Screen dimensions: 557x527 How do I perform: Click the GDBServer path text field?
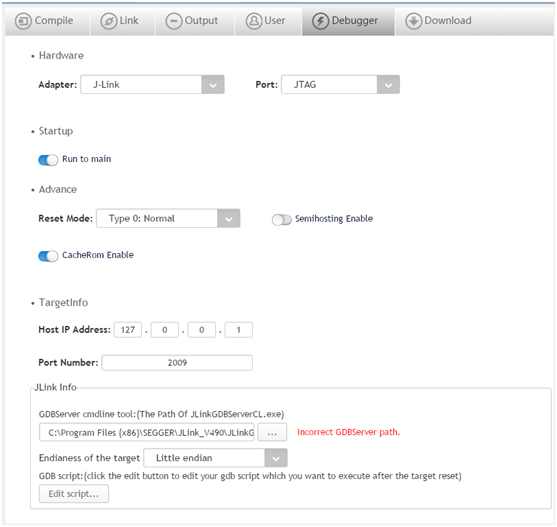(147, 432)
